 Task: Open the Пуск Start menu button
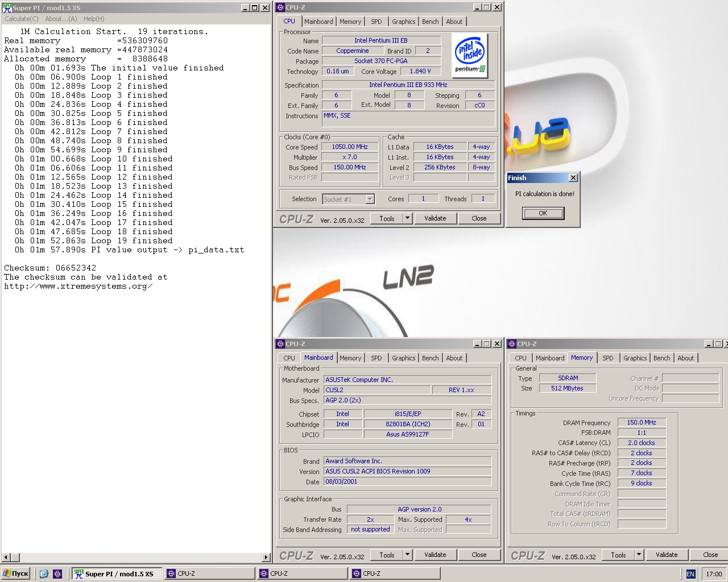click(15, 573)
